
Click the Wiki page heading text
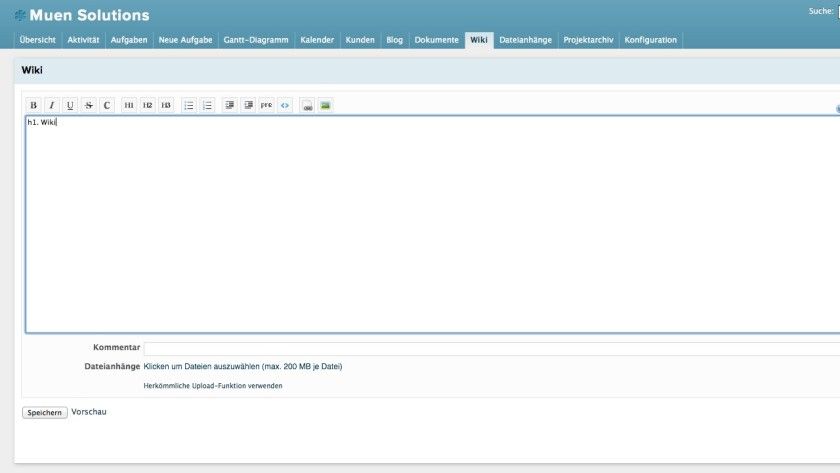pyautogui.click(x=32, y=70)
